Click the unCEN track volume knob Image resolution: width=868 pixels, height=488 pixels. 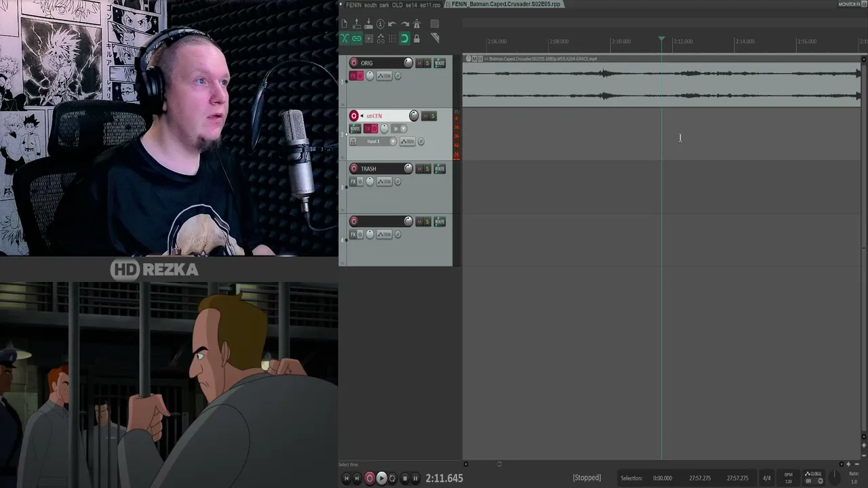[x=414, y=116]
